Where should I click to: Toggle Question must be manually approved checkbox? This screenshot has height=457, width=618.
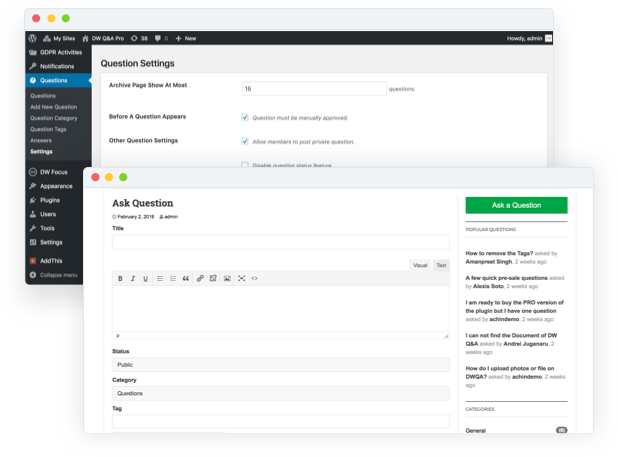[245, 117]
